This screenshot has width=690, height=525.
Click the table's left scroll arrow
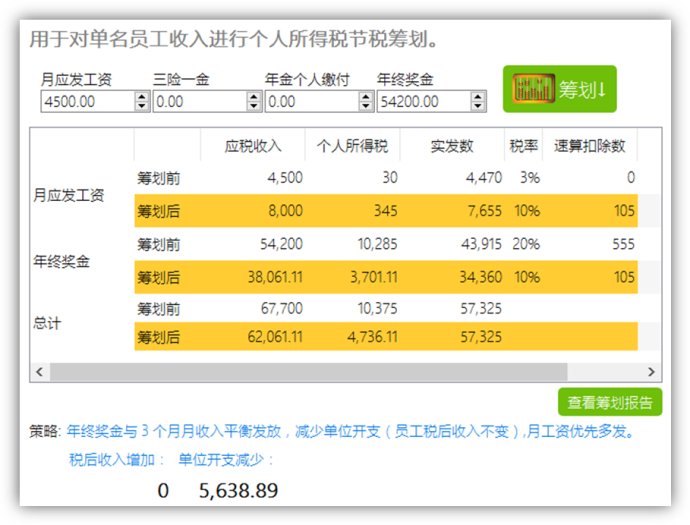[x=40, y=372]
